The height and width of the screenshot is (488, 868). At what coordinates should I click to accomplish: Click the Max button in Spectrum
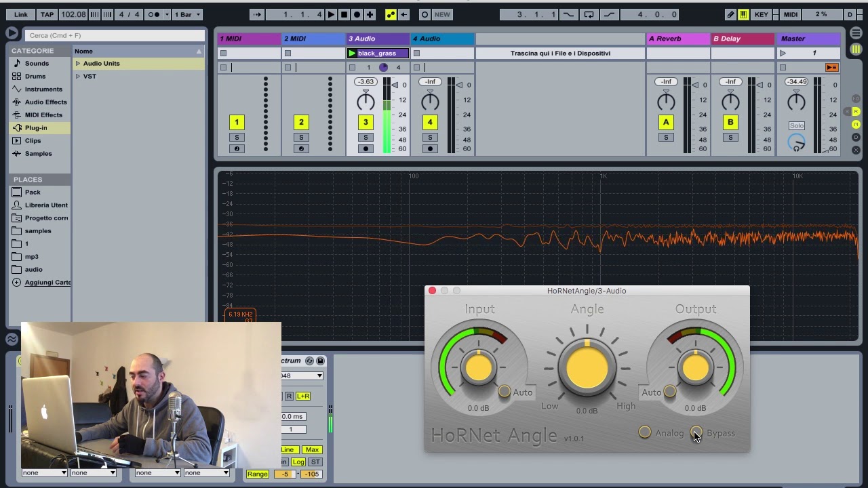tap(312, 449)
